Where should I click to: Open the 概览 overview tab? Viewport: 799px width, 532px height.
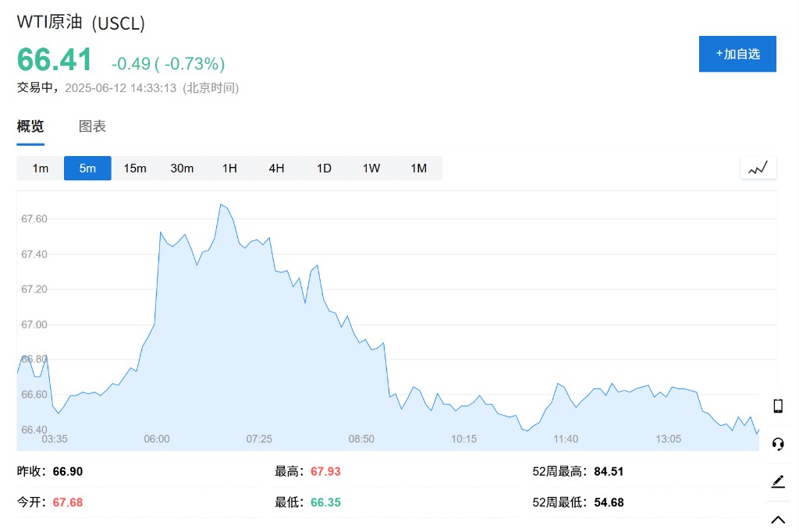pyautogui.click(x=30, y=126)
